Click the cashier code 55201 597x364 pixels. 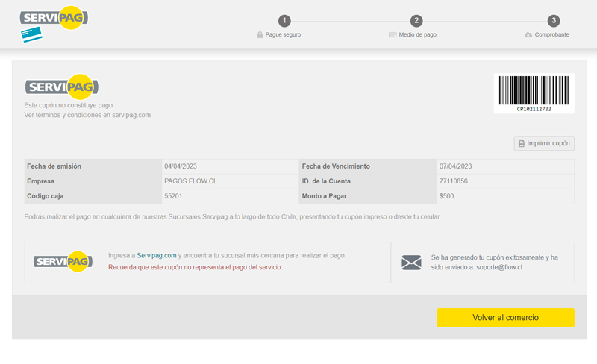[173, 196]
